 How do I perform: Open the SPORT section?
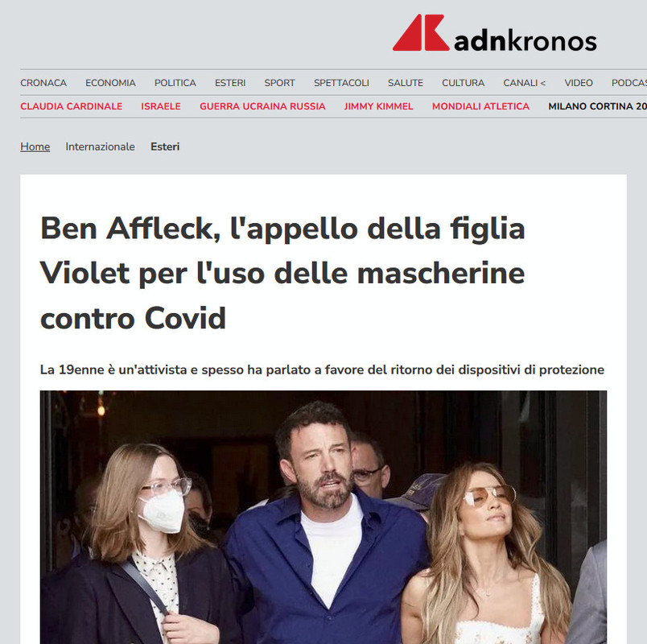279,83
